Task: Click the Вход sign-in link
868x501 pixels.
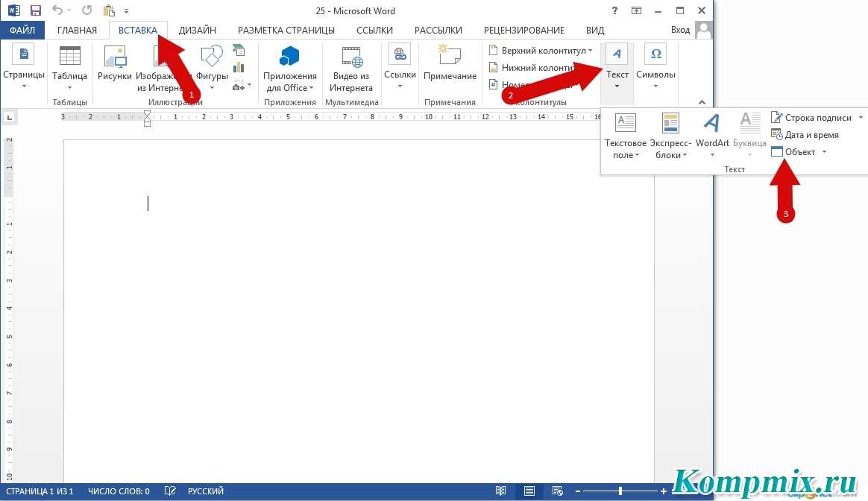Action: point(680,29)
